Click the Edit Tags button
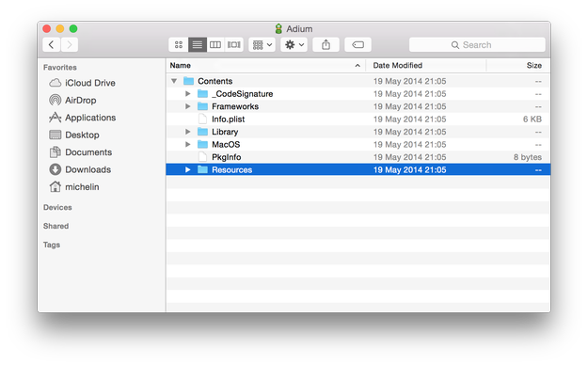 358,44
